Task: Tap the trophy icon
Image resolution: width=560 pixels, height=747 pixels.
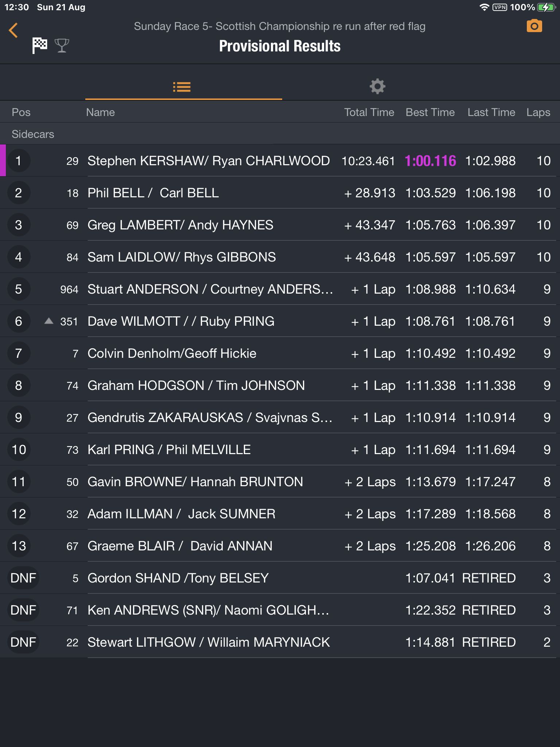Action: point(62,46)
